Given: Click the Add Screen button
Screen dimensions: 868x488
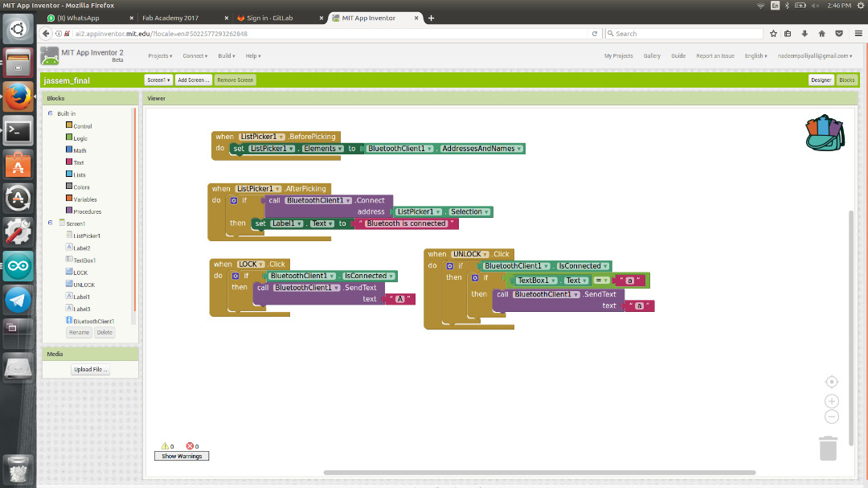Looking at the screenshot, I should point(193,80).
